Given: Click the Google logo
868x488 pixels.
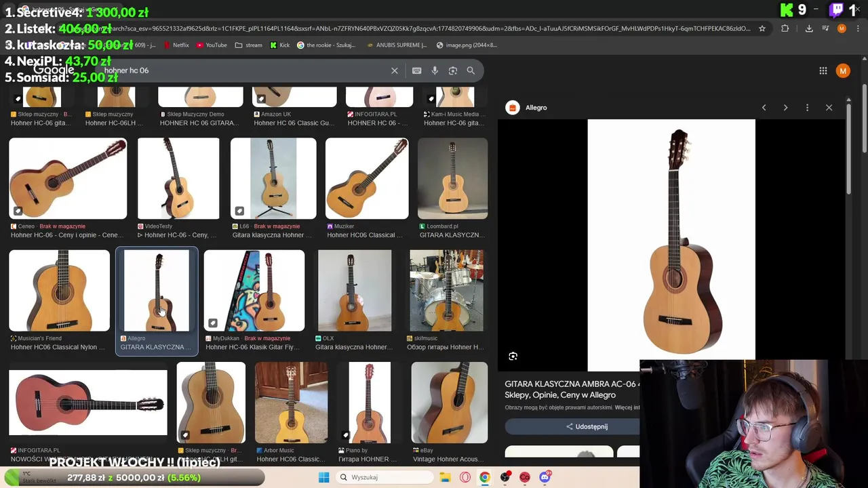Looking at the screenshot, I should (54, 70).
